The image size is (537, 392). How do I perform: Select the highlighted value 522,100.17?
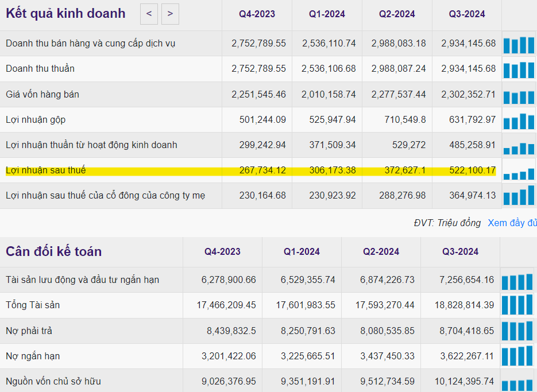[473, 170]
